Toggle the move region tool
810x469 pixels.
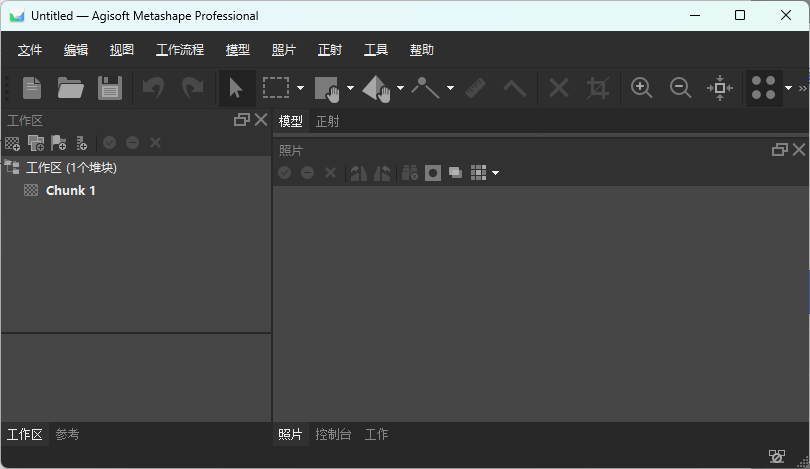pos(326,88)
